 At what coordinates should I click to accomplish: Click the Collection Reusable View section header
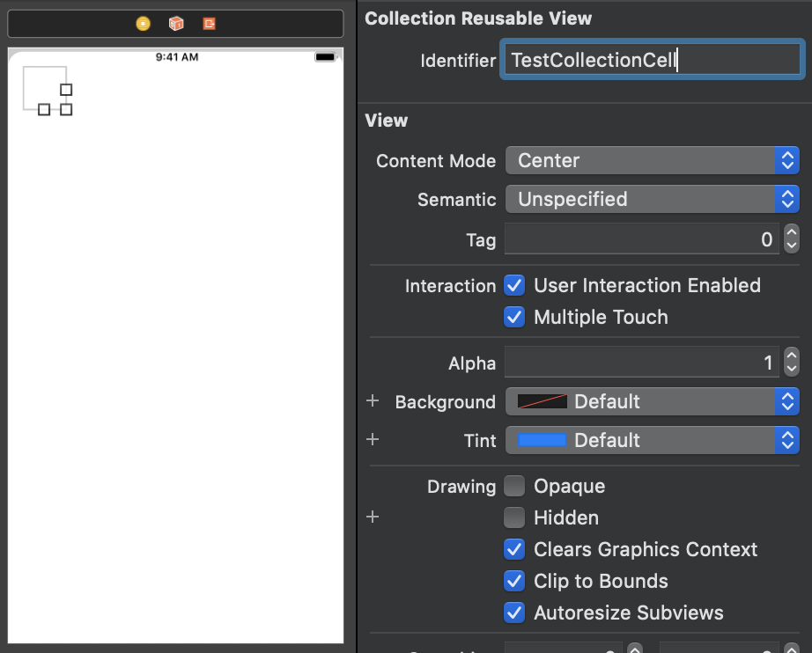[478, 18]
